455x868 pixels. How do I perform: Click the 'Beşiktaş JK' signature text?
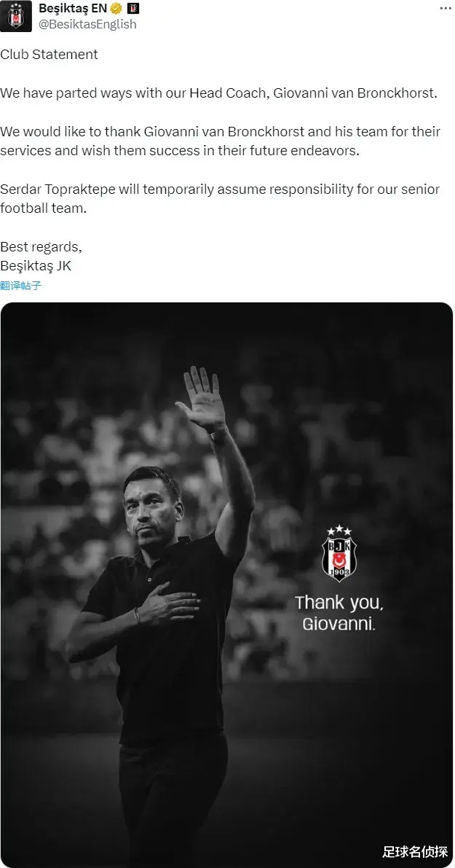pyautogui.click(x=36, y=266)
